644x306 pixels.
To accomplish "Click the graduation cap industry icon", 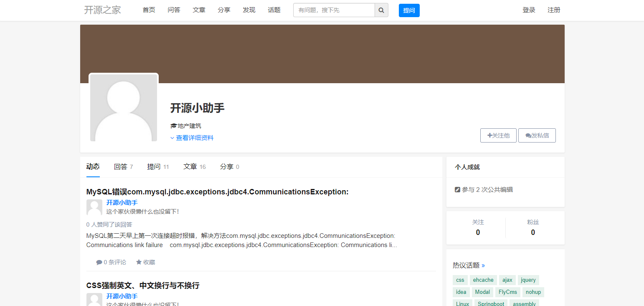I will 173,126.
